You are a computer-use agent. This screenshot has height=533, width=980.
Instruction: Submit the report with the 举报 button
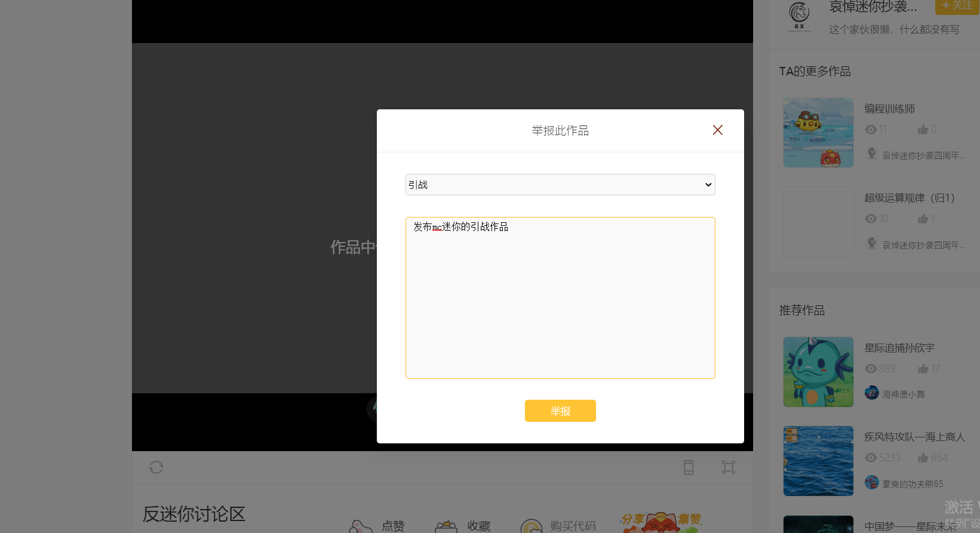click(560, 411)
